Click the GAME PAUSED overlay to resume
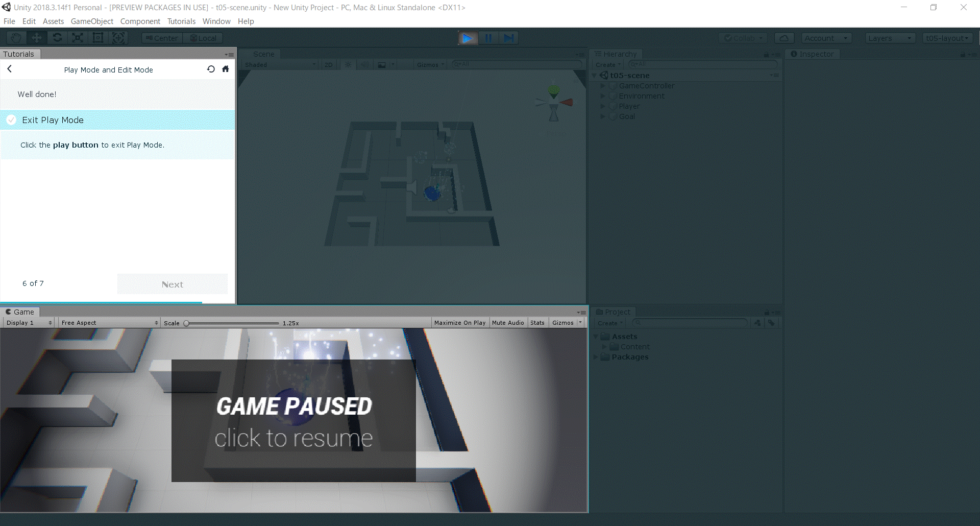This screenshot has width=980, height=526. tap(293, 421)
